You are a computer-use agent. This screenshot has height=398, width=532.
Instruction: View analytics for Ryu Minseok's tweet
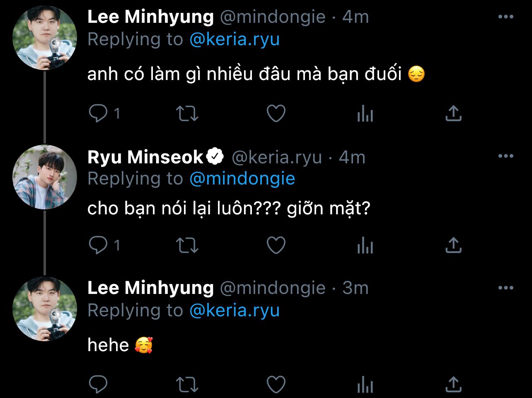365,245
